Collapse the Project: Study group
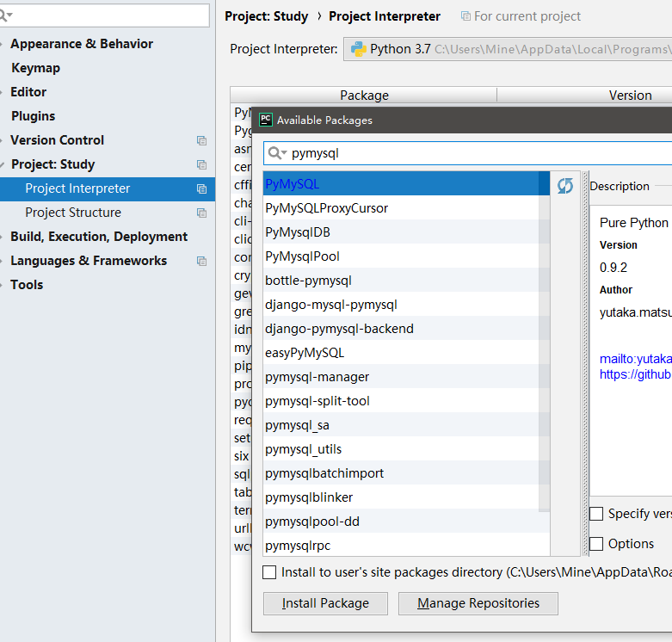672x642 pixels. point(2,164)
